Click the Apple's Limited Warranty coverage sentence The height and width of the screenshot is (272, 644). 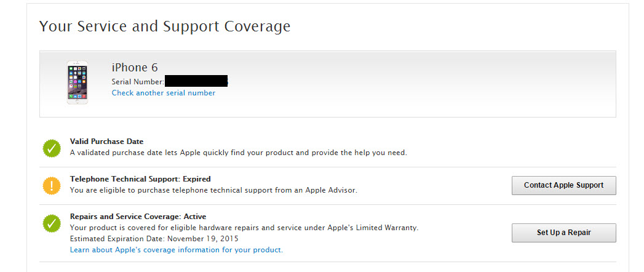pyautogui.click(x=244, y=228)
